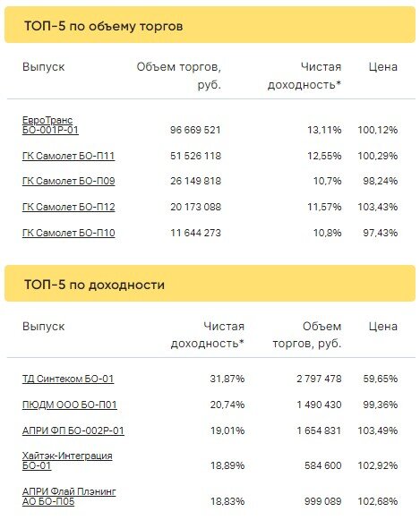Click the 96 669 521 trading volume value
This screenshot has height=520, width=420.
pyautogui.click(x=195, y=130)
